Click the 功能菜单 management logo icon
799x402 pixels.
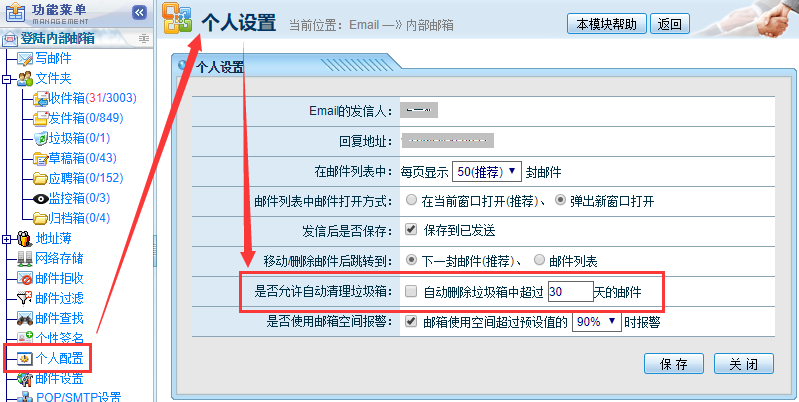(x=16, y=13)
